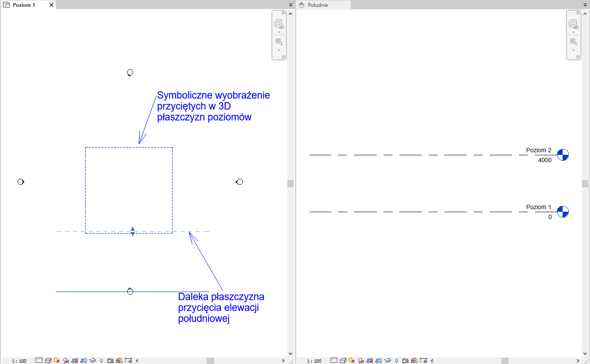Close the navigation bar in Poziom 1 view
Image resolution: width=590 pixels, height=364 pixels.
click(283, 13)
